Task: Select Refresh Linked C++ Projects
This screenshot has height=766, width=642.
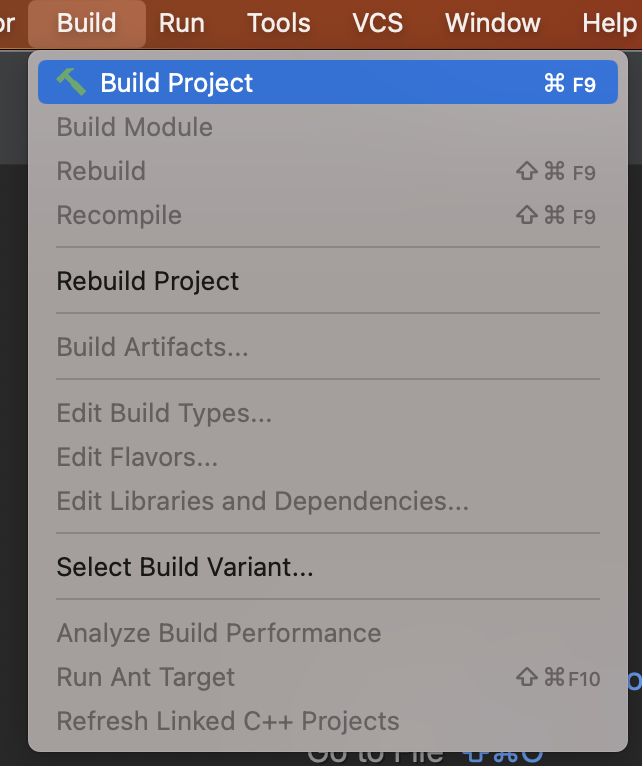Action: click(228, 721)
